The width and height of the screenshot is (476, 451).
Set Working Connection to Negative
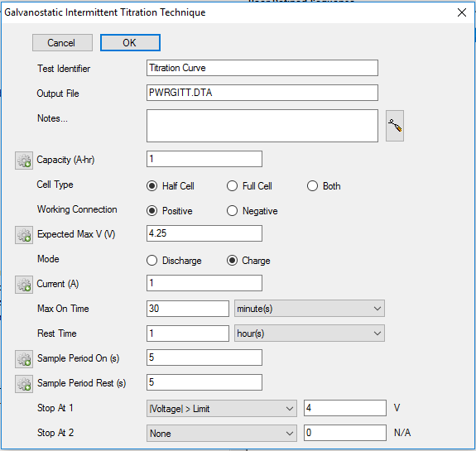[232, 211]
